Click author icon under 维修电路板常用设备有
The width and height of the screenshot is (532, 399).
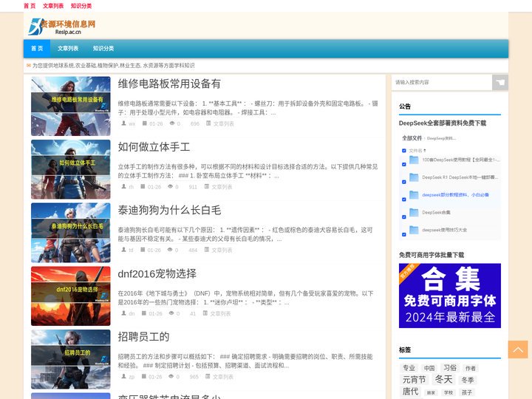pyautogui.click(x=124, y=123)
